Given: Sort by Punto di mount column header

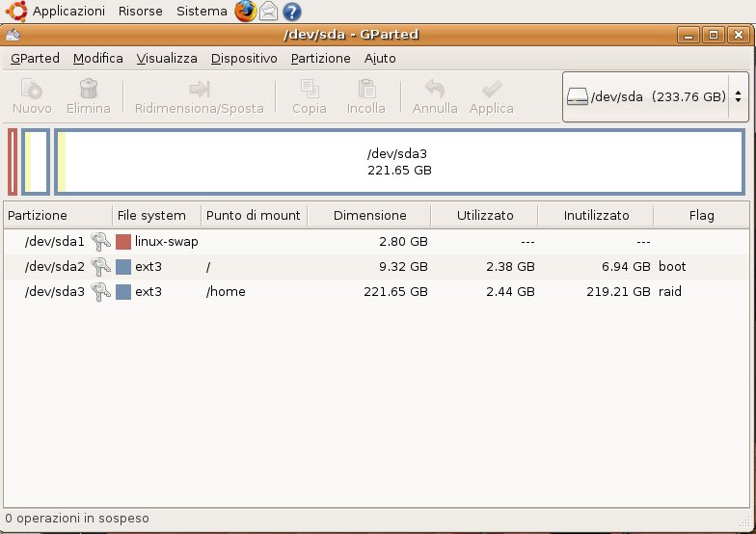Looking at the screenshot, I should click(255, 216).
